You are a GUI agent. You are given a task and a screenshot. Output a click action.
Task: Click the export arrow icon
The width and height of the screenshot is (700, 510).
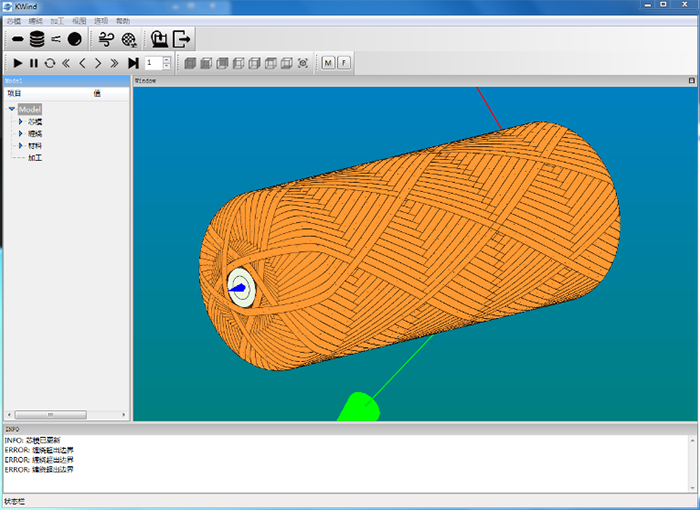point(181,39)
